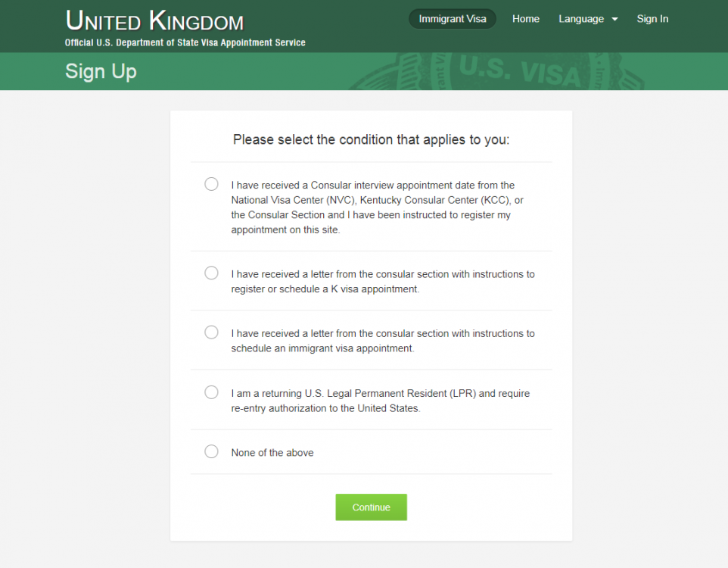Select the Consular interview appointment date radio button
The width and height of the screenshot is (728, 568).
pos(211,184)
